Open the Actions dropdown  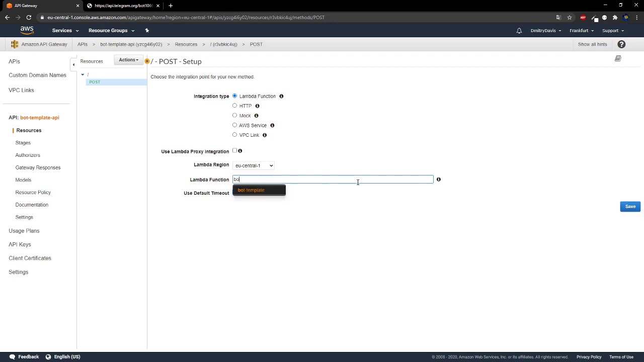click(x=128, y=60)
